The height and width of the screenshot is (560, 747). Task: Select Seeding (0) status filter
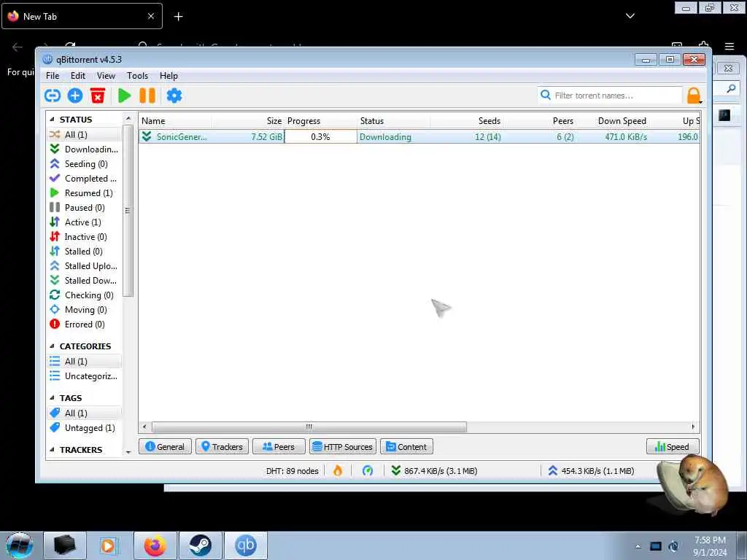pyautogui.click(x=85, y=164)
